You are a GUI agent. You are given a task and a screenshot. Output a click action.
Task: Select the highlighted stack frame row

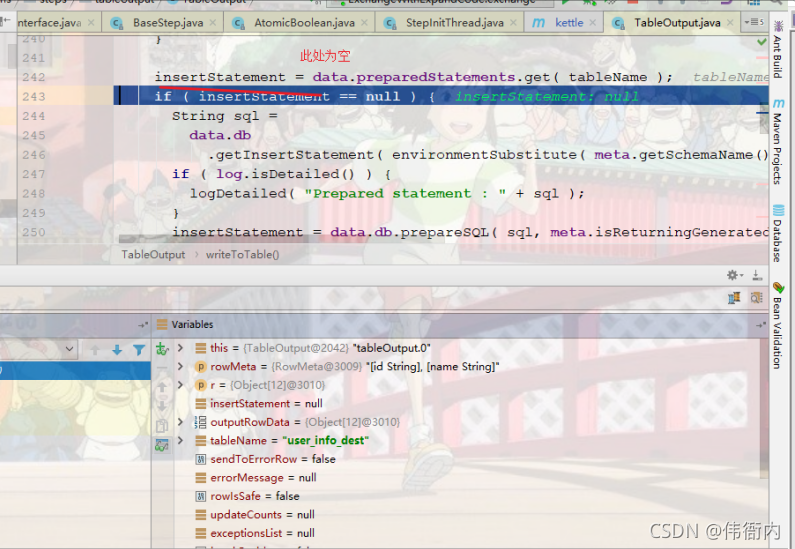75,371
